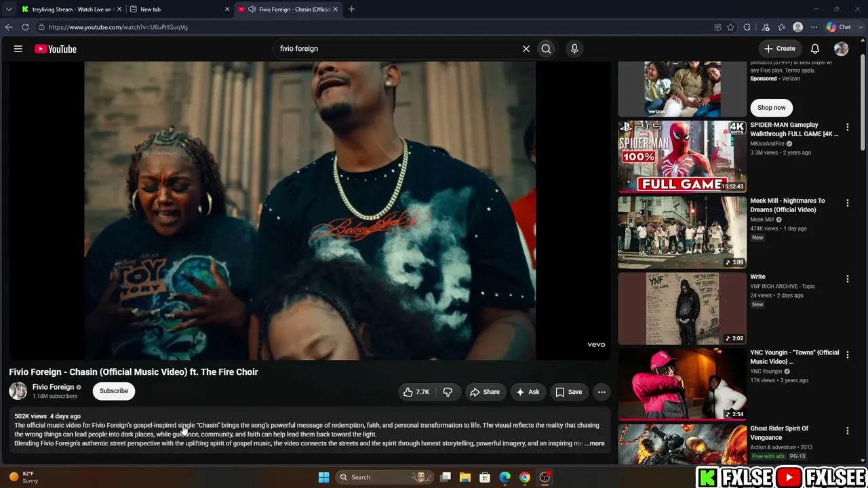The image size is (868, 488).
Task: Open options for the Write video
Action: coord(847,279)
